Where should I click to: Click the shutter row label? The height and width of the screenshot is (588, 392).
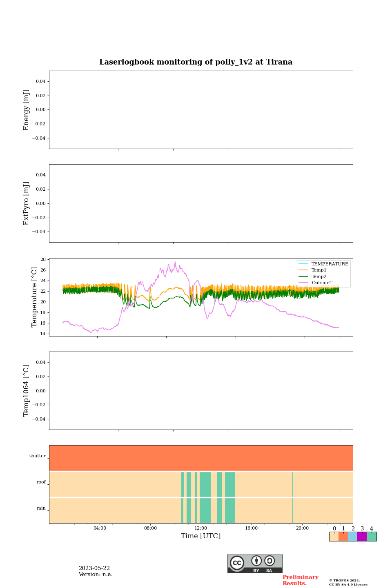tap(38, 456)
